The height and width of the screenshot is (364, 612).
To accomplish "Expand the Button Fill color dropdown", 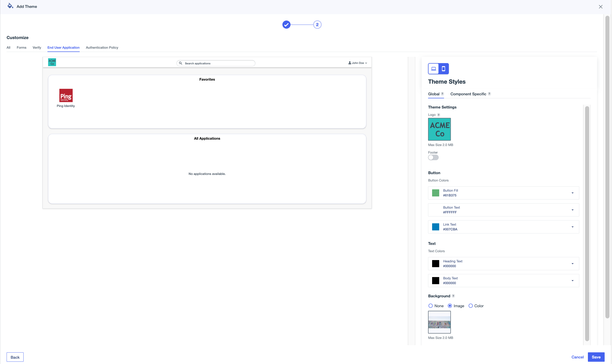I will (x=572, y=193).
